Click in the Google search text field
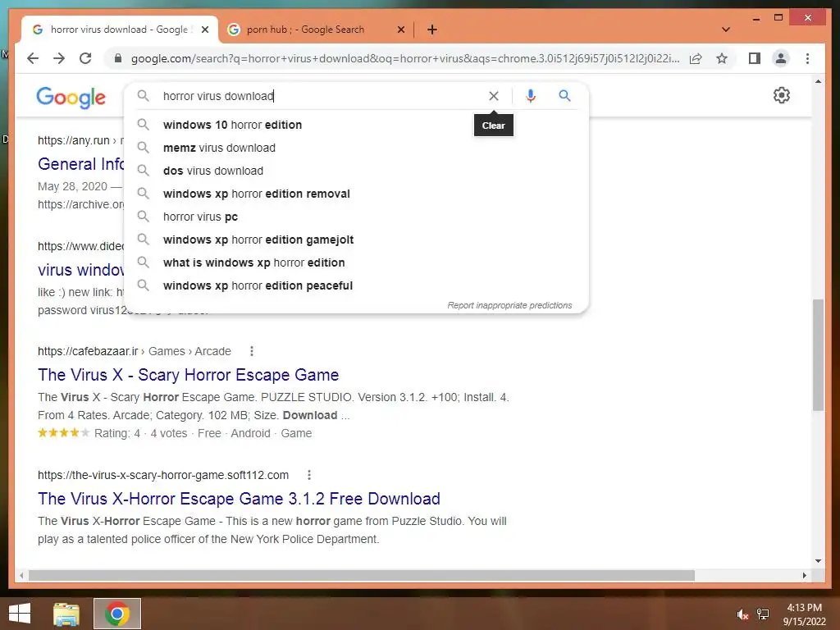 point(322,96)
